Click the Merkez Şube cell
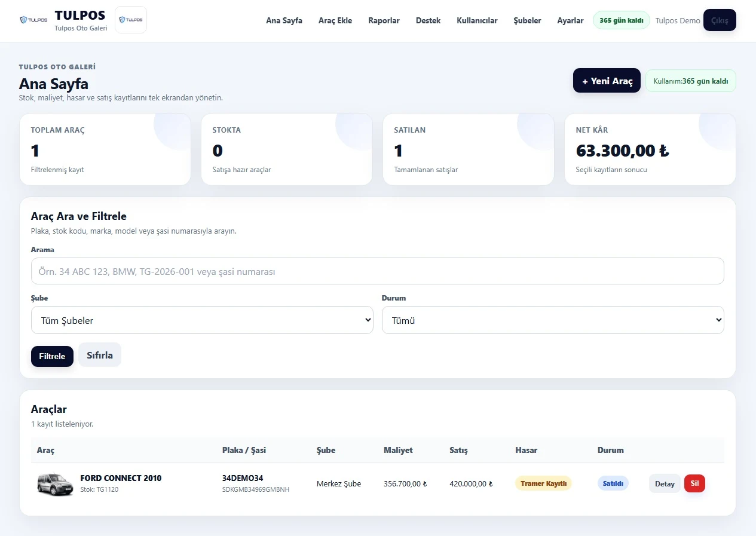 coord(339,483)
